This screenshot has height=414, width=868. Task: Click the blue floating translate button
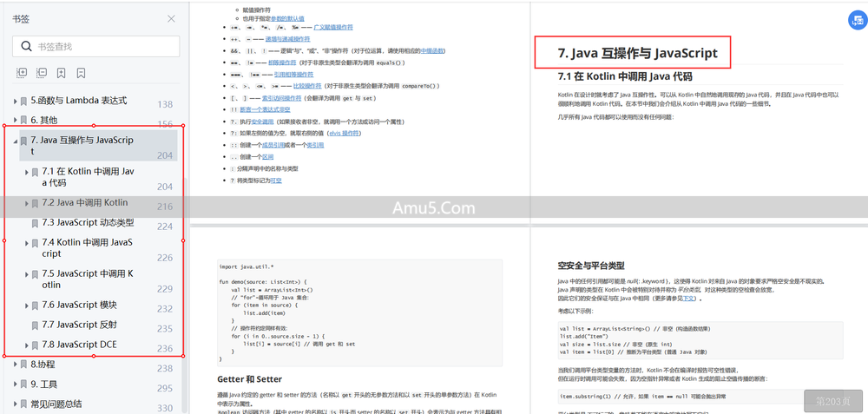[x=858, y=20]
